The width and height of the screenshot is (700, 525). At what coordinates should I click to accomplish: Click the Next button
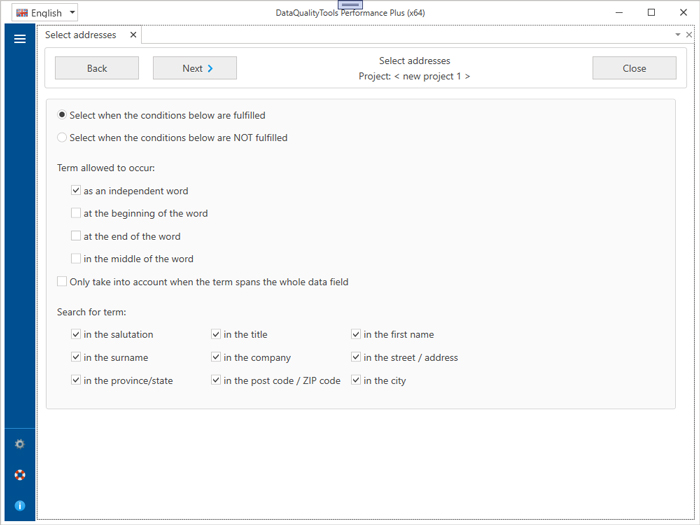195,68
